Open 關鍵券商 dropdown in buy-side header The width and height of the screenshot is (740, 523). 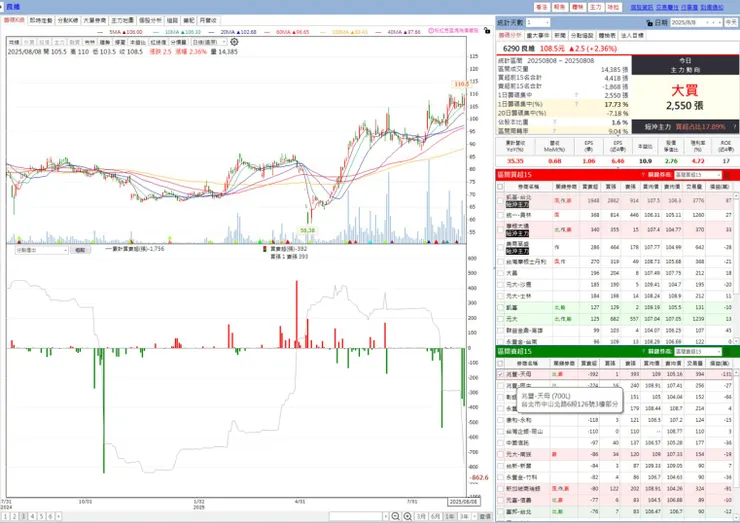[x=698, y=175]
